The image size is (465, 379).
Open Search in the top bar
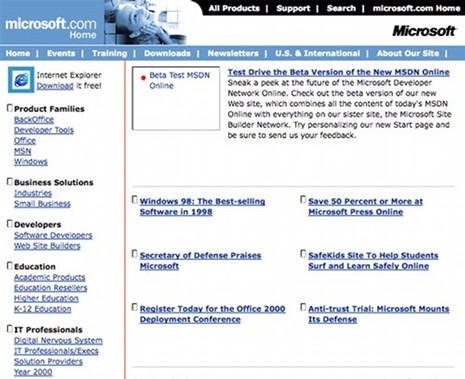(x=341, y=8)
